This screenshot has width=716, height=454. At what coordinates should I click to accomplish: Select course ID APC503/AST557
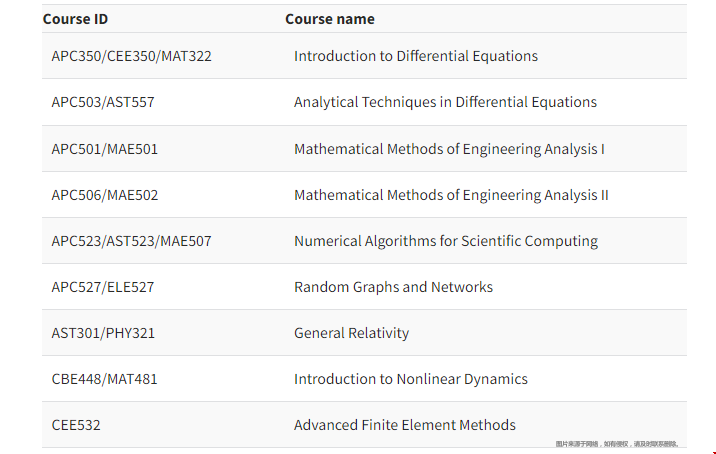(x=103, y=102)
